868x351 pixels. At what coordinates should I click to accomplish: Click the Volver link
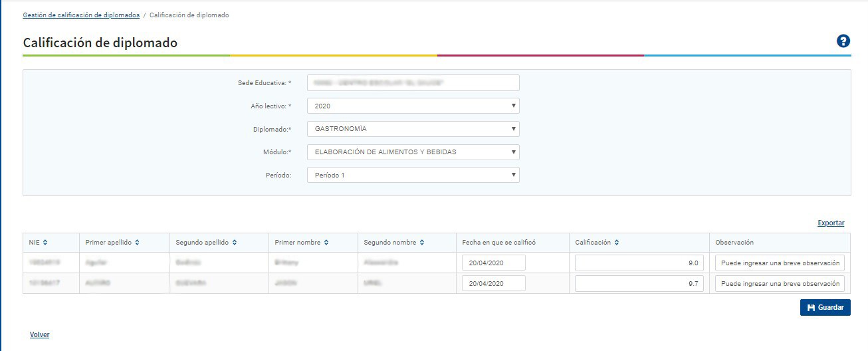click(x=39, y=334)
